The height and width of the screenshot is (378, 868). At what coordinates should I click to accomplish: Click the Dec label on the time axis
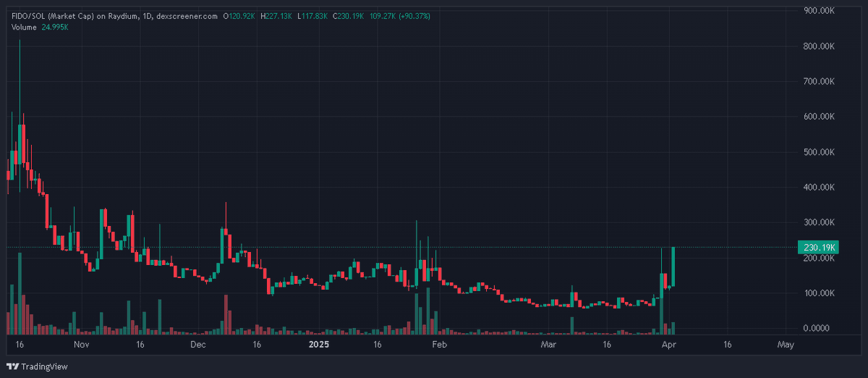[199, 345]
